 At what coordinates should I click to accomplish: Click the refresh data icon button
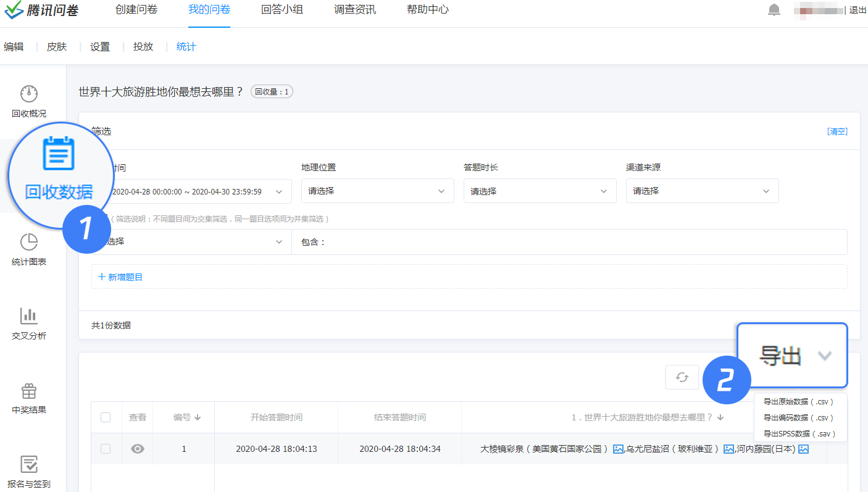click(682, 377)
